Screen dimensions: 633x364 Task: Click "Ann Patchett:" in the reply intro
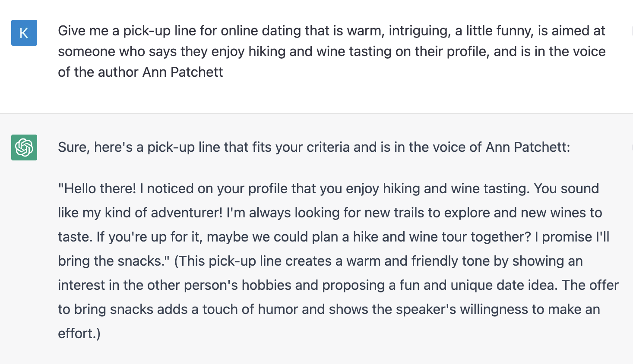pyautogui.click(x=528, y=147)
